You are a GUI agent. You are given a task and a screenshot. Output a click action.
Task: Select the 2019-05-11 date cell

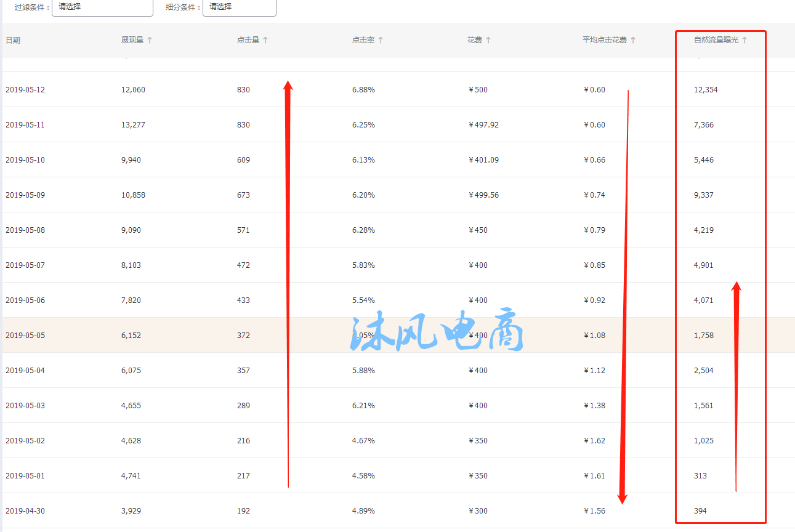25,125
